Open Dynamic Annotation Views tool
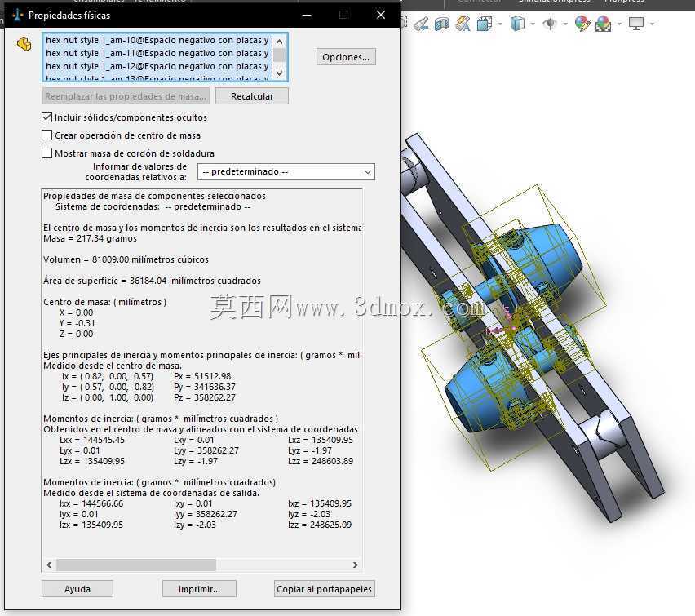 [463, 24]
